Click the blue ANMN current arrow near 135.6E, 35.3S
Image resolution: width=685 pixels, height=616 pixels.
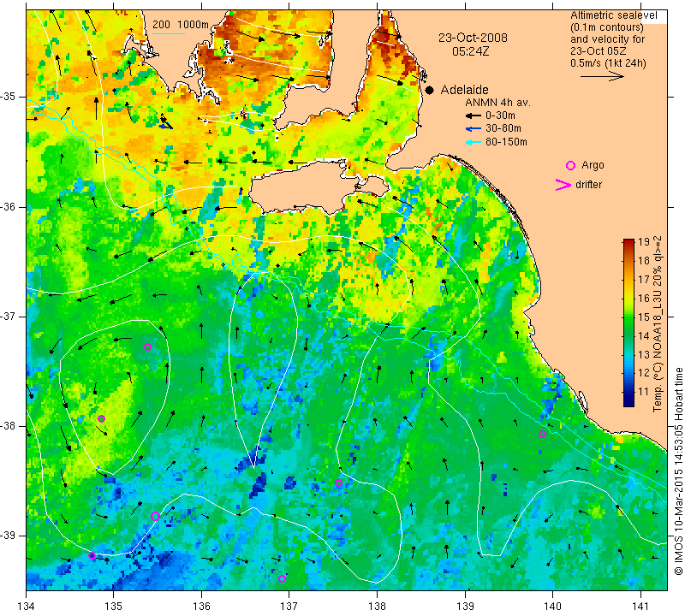point(164,125)
